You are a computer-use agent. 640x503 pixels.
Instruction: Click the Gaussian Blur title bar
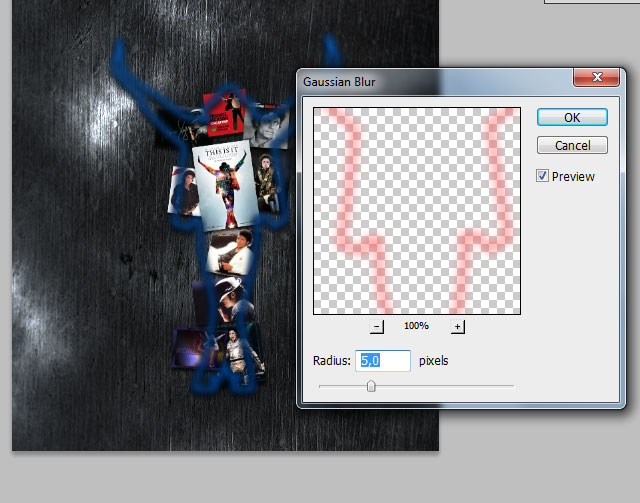tap(435, 82)
